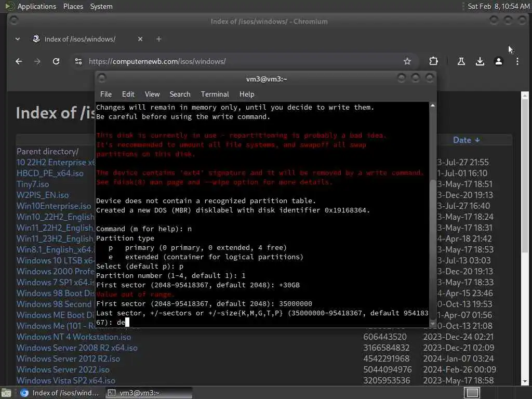The height and width of the screenshot is (399, 532).
Task: Open Chromium downloads
Action: [x=480, y=61]
